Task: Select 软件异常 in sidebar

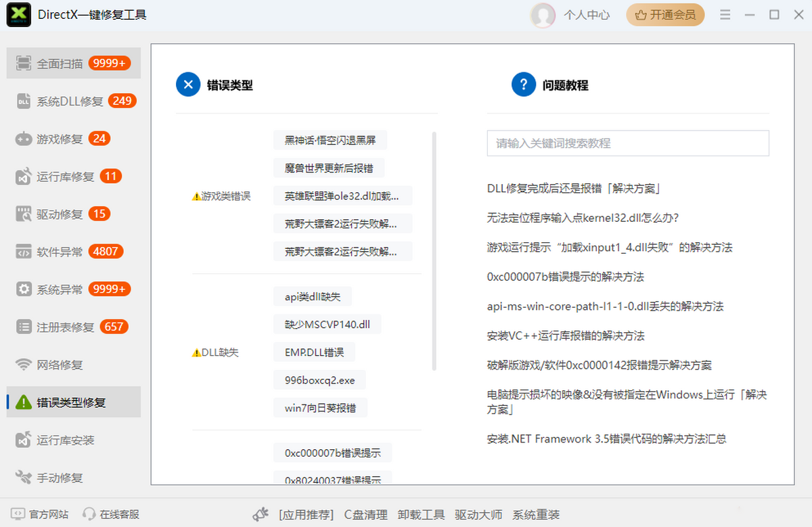Action: [x=74, y=252]
